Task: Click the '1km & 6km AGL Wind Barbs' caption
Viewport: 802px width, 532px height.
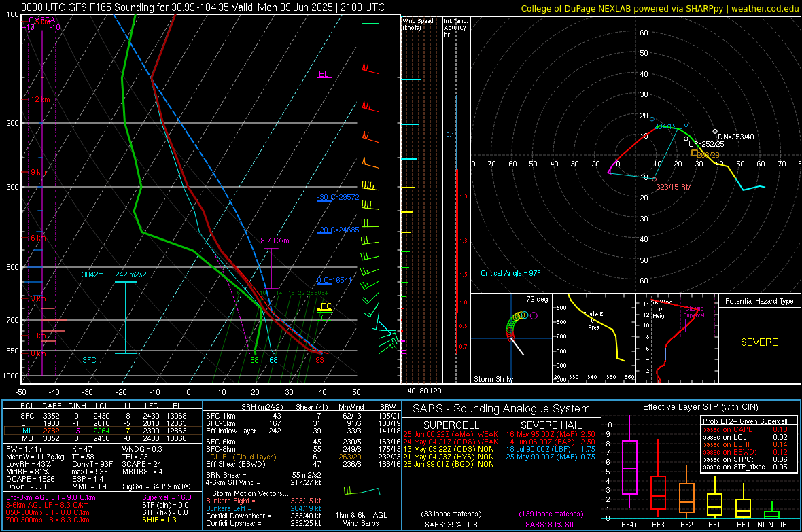Action: (x=361, y=519)
